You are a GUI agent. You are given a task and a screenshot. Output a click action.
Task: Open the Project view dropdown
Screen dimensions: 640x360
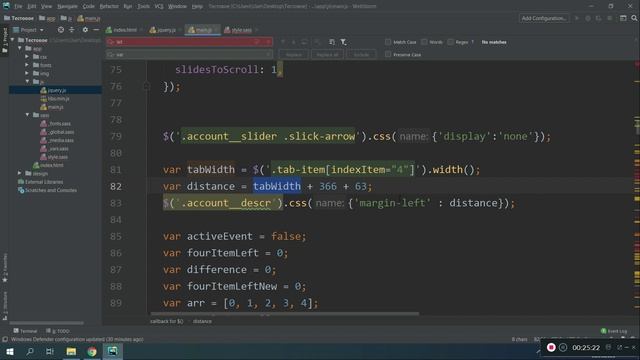pyautogui.click(x=29, y=30)
